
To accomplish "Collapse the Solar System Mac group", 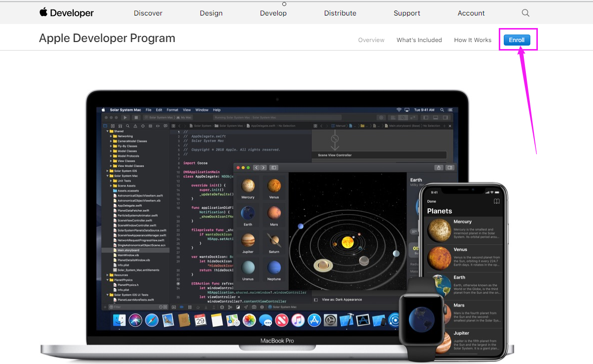I will [x=107, y=176].
